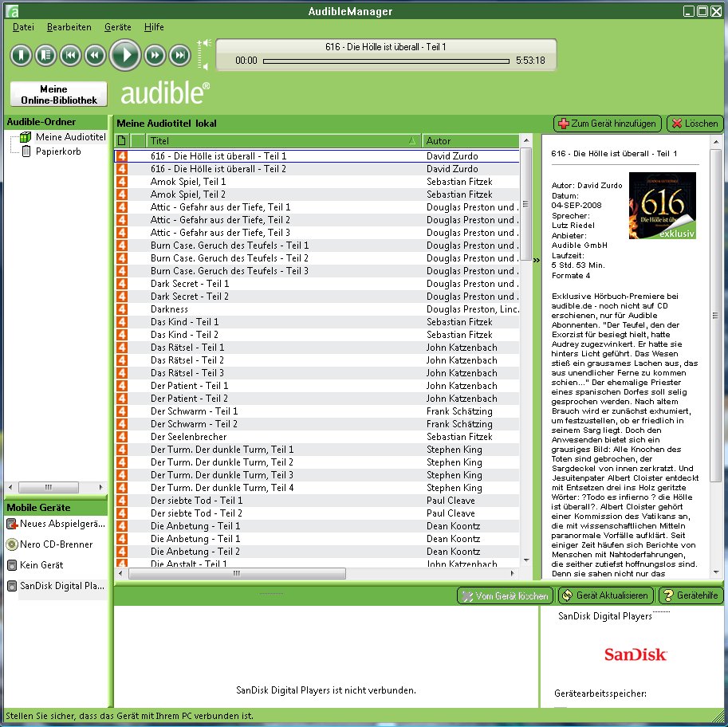Collapse details pane with the double-chevron
728x727 pixels.
pyautogui.click(x=537, y=261)
